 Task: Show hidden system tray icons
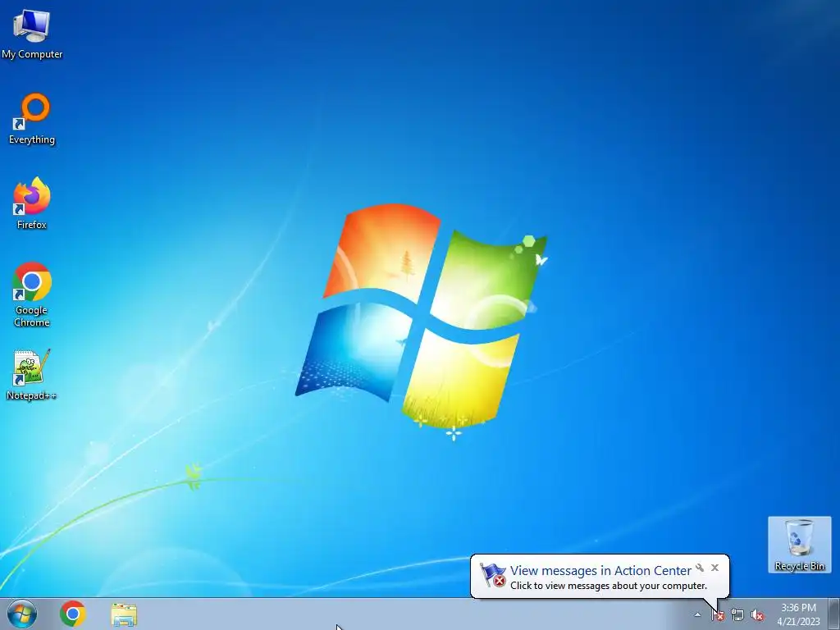697,614
